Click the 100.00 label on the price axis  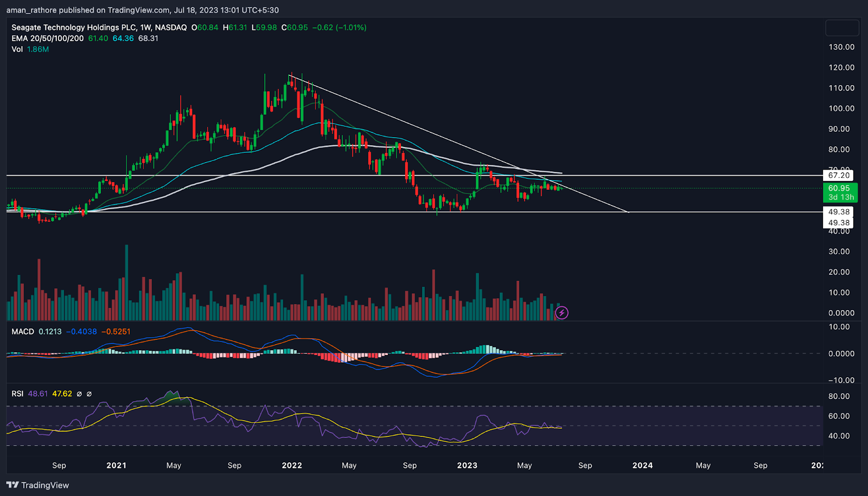pos(841,108)
